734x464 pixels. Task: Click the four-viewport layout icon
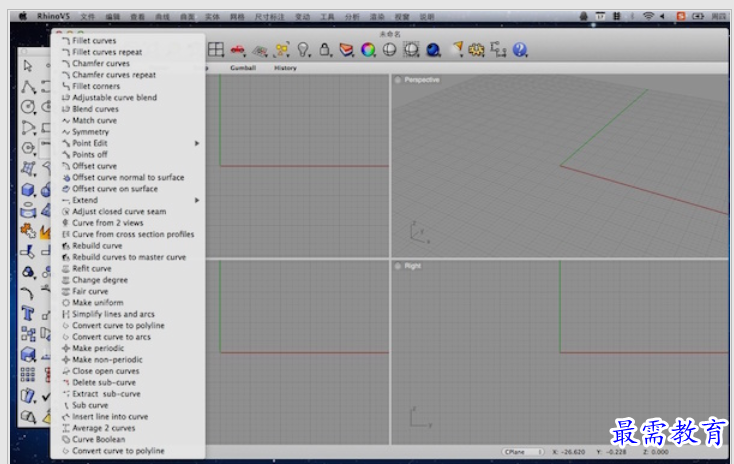click(x=216, y=49)
